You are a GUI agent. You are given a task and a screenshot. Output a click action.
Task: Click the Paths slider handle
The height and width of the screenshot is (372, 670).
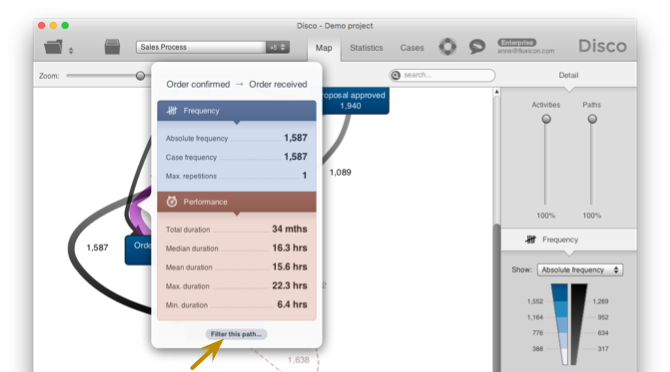[x=592, y=119]
